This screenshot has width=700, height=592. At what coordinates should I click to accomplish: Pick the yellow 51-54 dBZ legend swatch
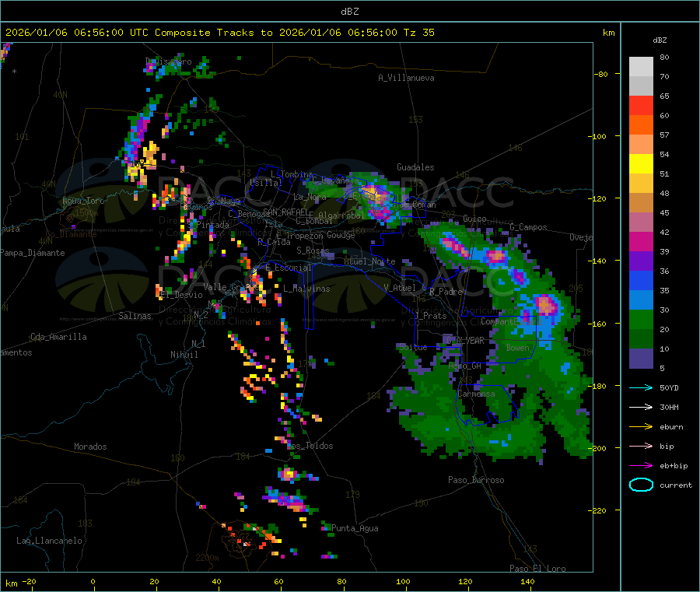tap(641, 164)
